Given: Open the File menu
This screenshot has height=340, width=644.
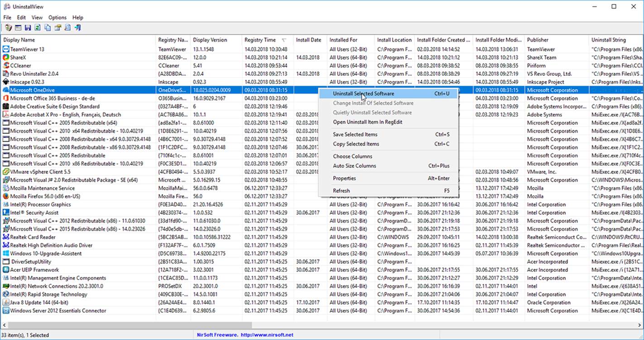Looking at the screenshot, I should [x=7, y=17].
